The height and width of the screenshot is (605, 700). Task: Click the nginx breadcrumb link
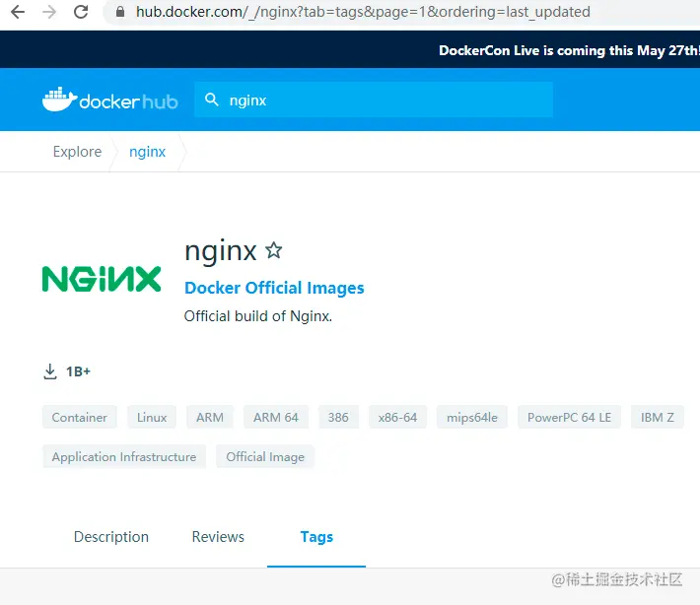pyautogui.click(x=147, y=152)
